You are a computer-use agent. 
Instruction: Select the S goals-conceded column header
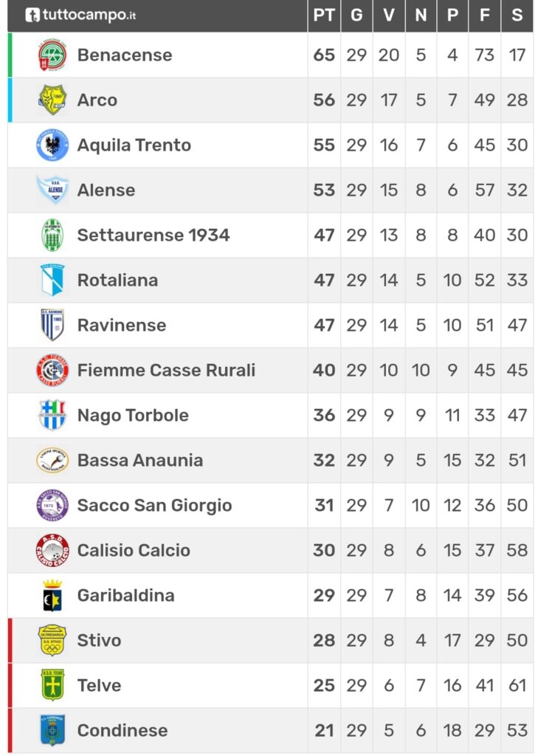pos(517,16)
